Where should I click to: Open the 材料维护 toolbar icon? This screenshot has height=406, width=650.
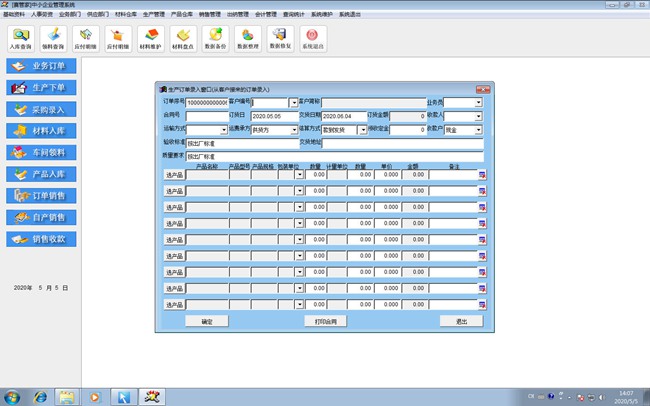point(150,39)
